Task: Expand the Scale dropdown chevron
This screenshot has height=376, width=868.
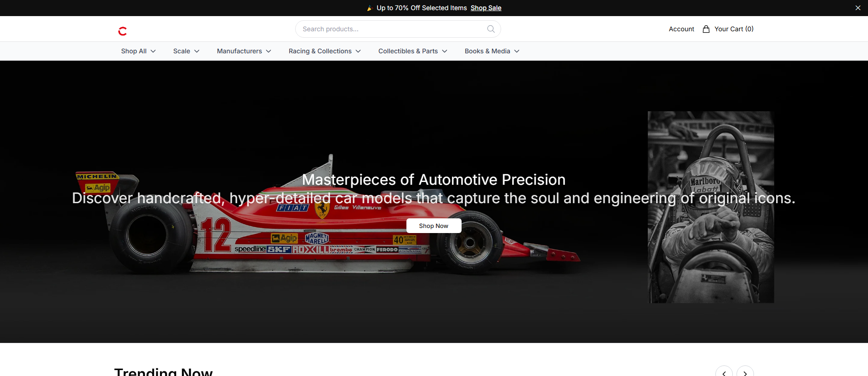Action: [197, 51]
